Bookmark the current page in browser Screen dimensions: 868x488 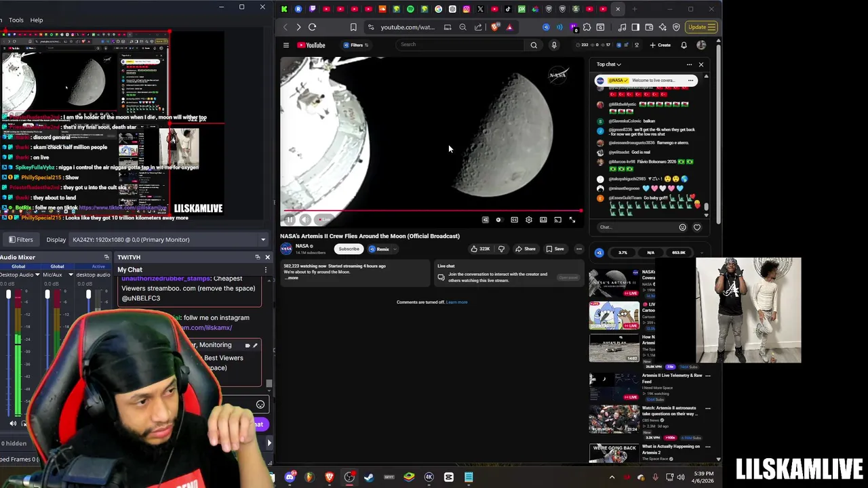[353, 27]
